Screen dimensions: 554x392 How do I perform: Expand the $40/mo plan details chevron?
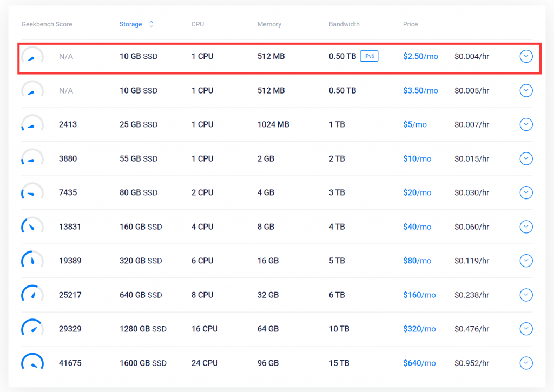coord(526,227)
